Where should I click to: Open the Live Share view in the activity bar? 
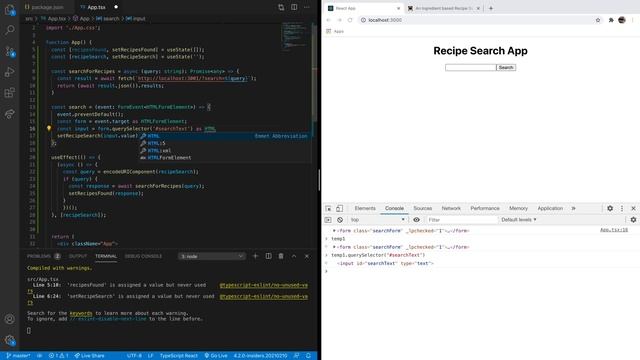(x=9, y=113)
